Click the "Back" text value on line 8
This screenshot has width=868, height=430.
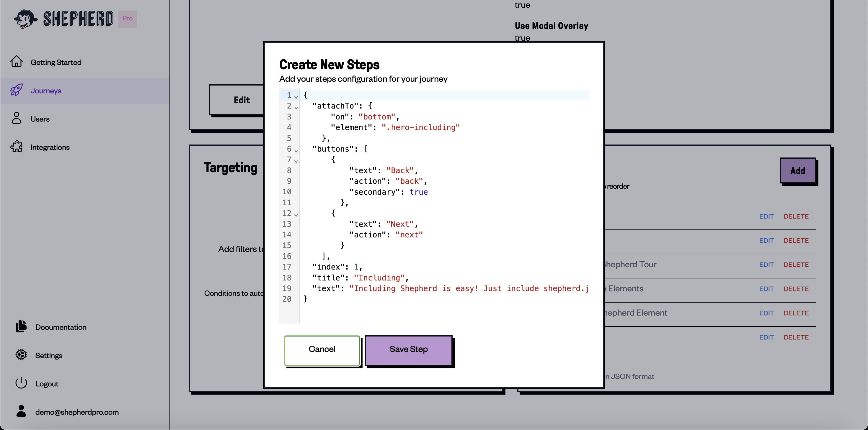[400, 170]
